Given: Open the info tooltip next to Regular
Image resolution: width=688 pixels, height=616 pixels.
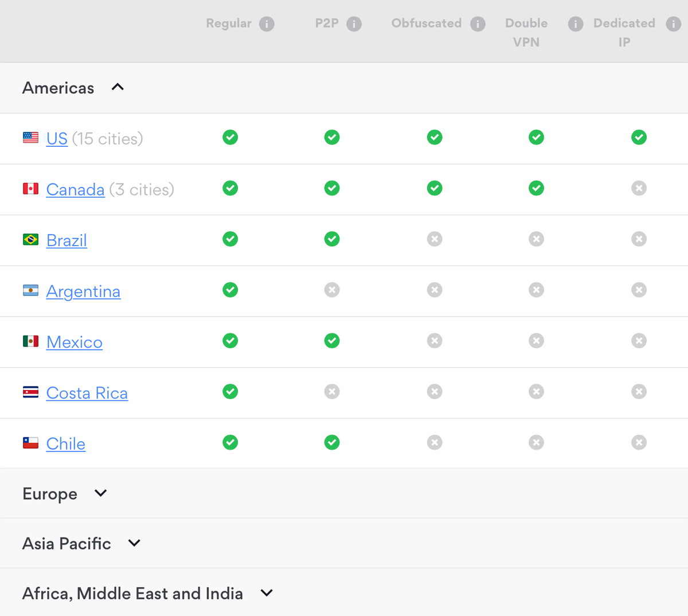Looking at the screenshot, I should click(267, 24).
